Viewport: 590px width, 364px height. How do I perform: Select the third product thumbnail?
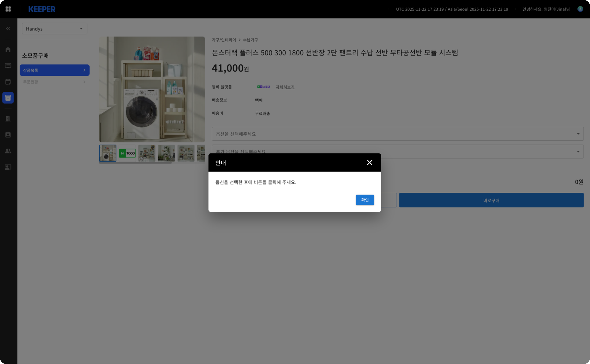pos(147,153)
